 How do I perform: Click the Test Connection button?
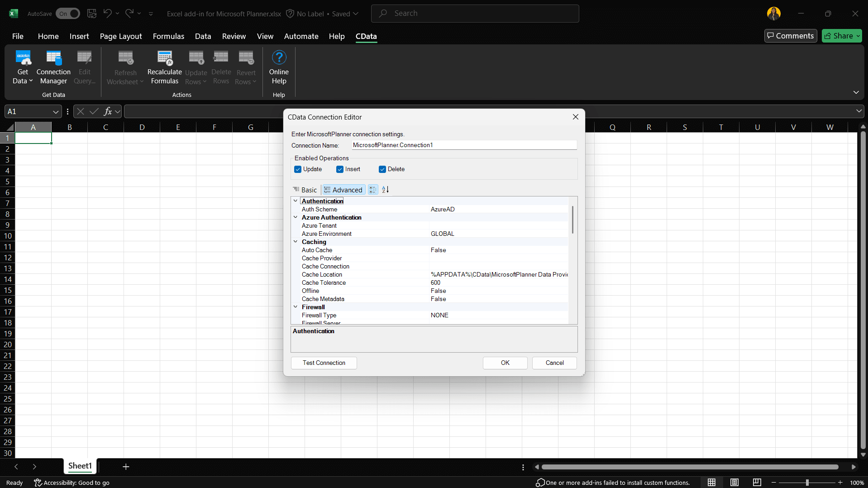click(x=324, y=363)
